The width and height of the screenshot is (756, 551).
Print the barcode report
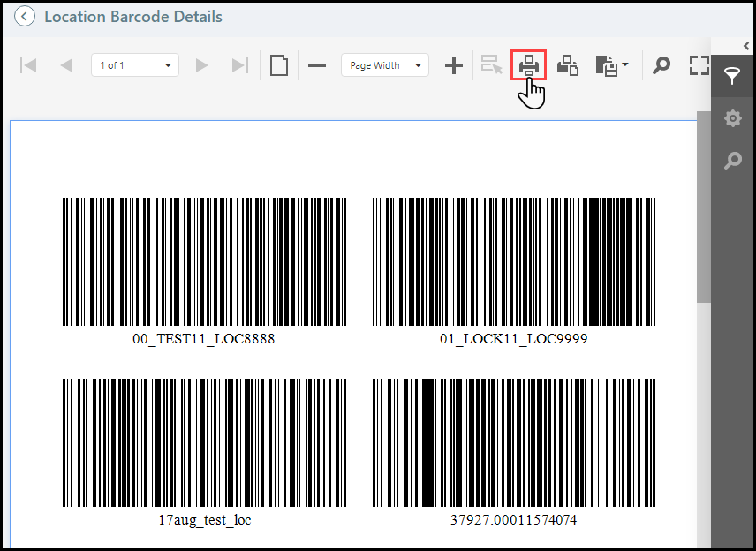529,65
